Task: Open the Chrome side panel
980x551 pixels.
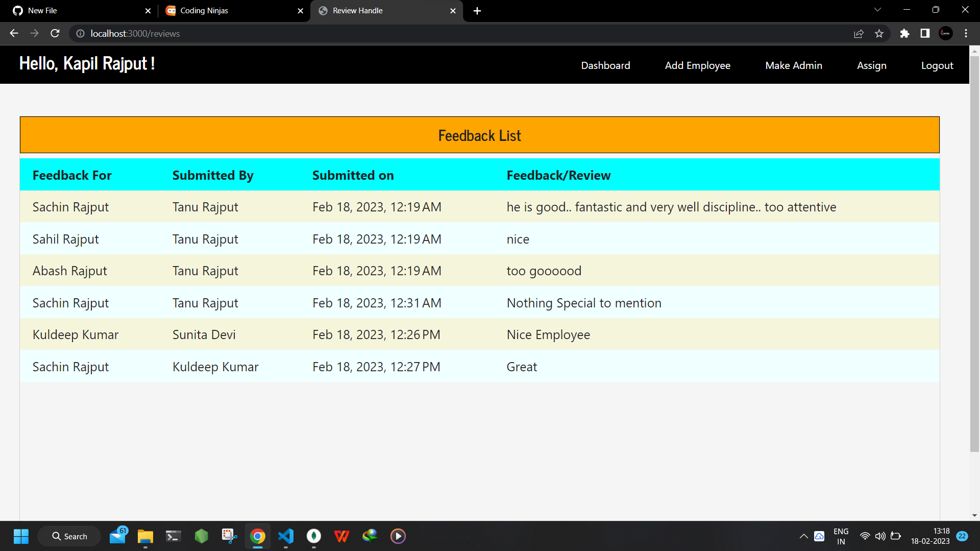Action: pos(925,33)
